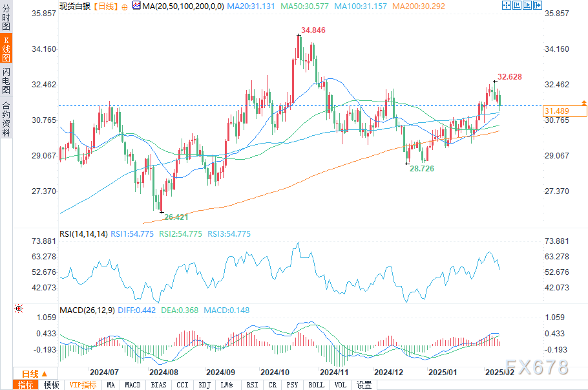Select the K线图 sidebar tab

pyautogui.click(x=6, y=50)
